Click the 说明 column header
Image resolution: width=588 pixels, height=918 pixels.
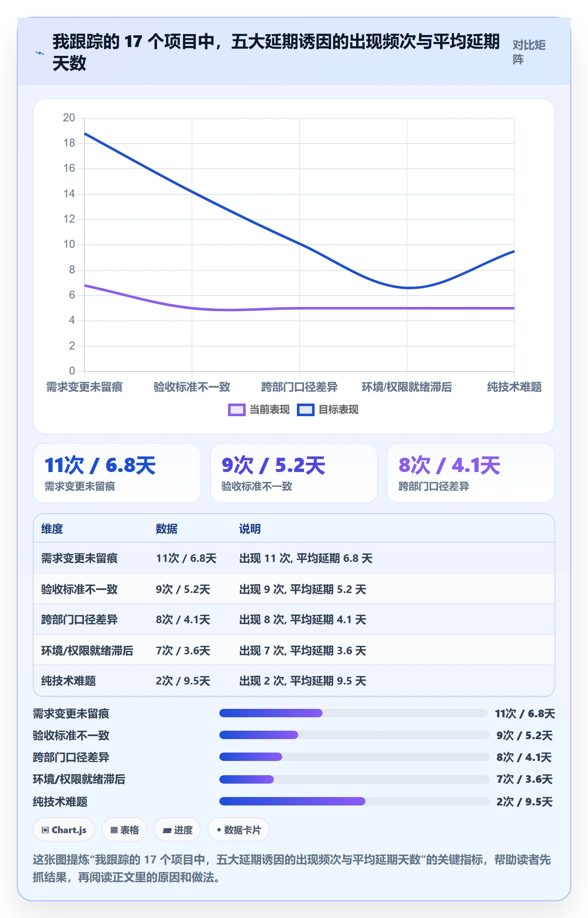pyautogui.click(x=250, y=529)
